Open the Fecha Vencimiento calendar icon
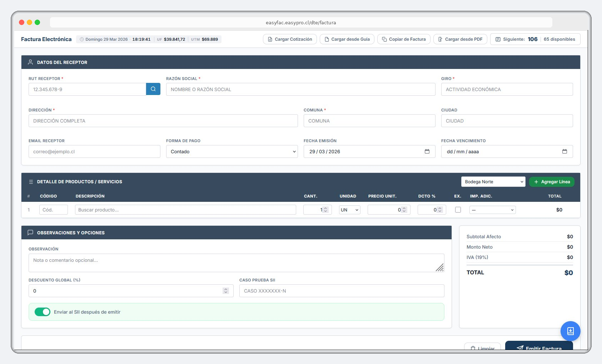 [565, 151]
